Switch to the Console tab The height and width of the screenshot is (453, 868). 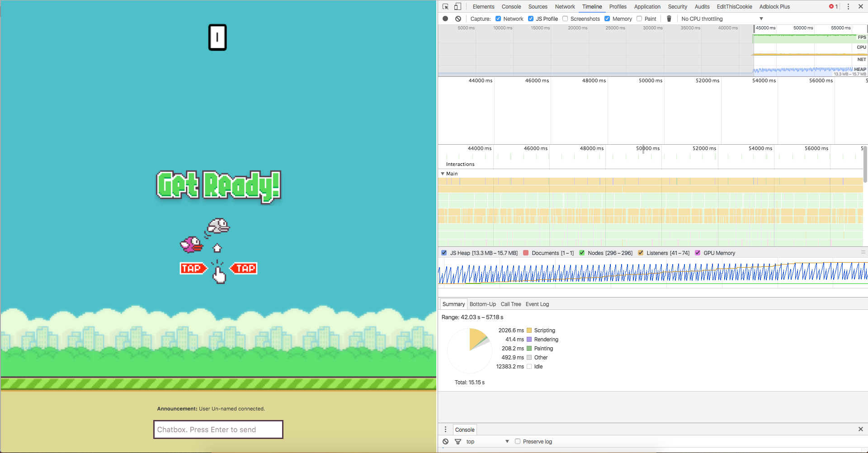click(x=511, y=6)
